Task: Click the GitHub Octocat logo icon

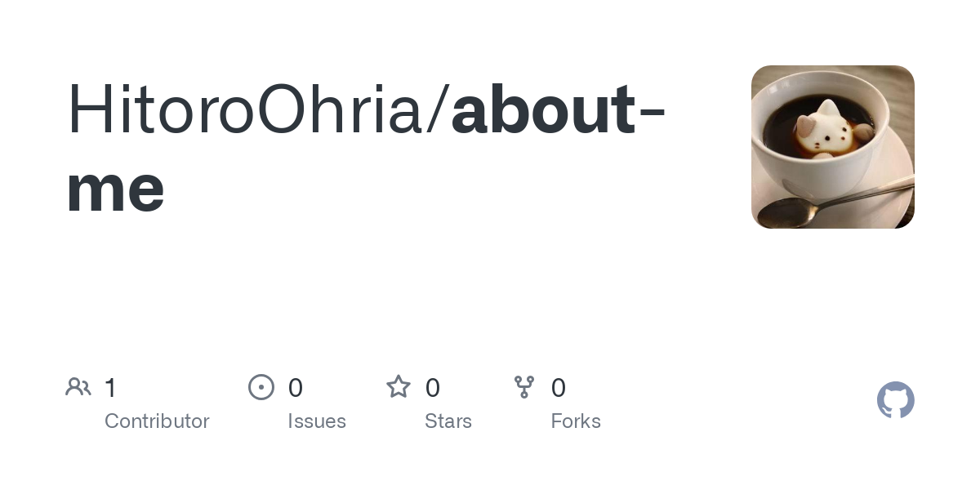Action: click(896, 400)
